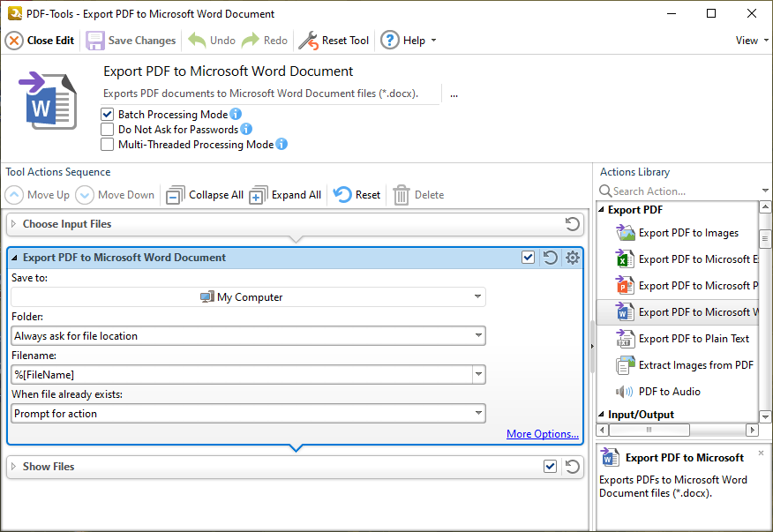
Task: Open the More Options link
Action: (x=542, y=433)
